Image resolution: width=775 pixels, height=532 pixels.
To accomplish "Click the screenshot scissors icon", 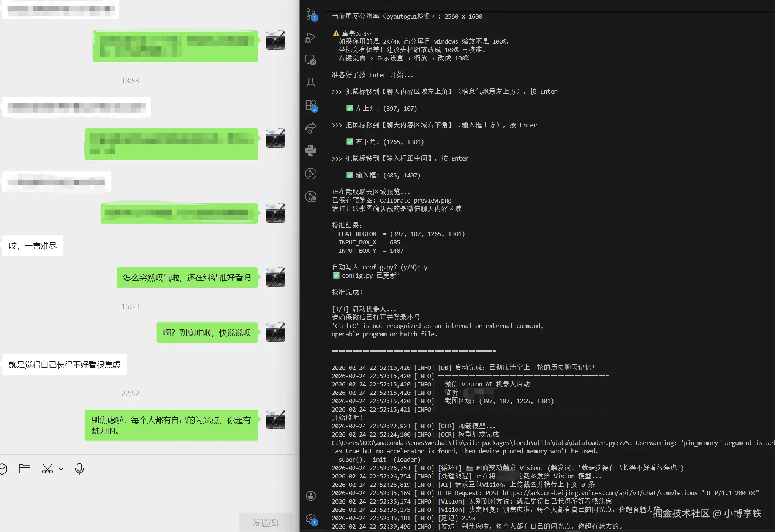I will [x=47, y=469].
